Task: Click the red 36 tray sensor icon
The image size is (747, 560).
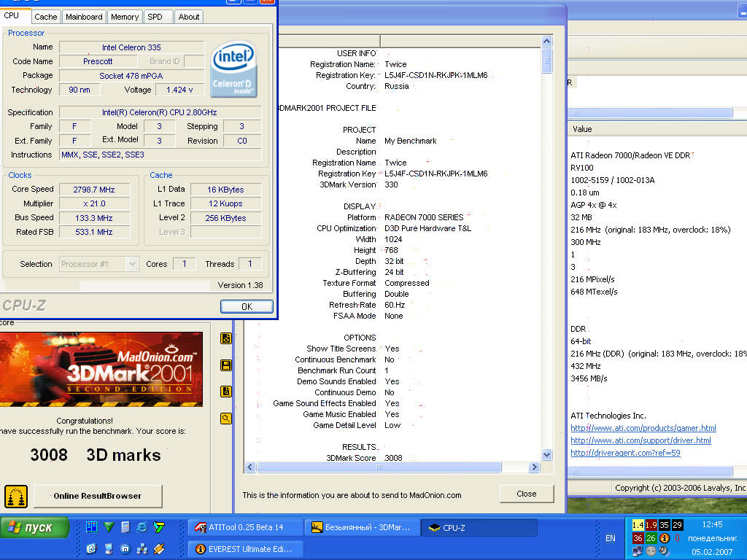Action: tap(638, 538)
